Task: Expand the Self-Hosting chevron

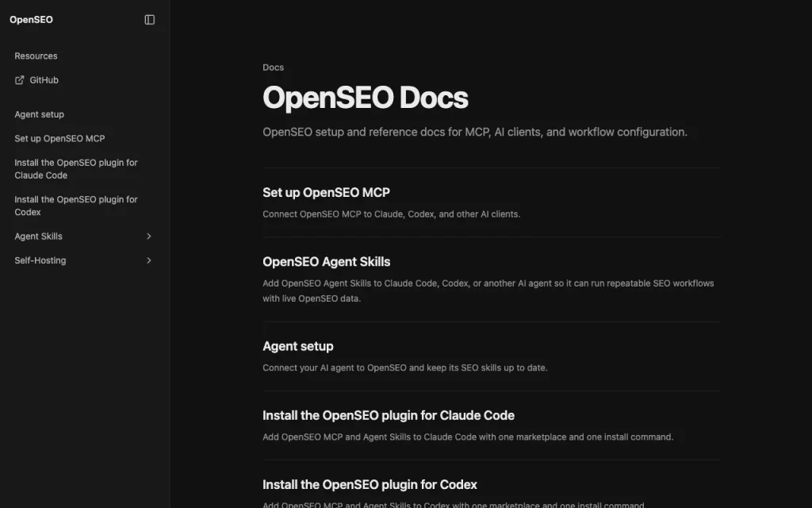Action: pos(148,260)
